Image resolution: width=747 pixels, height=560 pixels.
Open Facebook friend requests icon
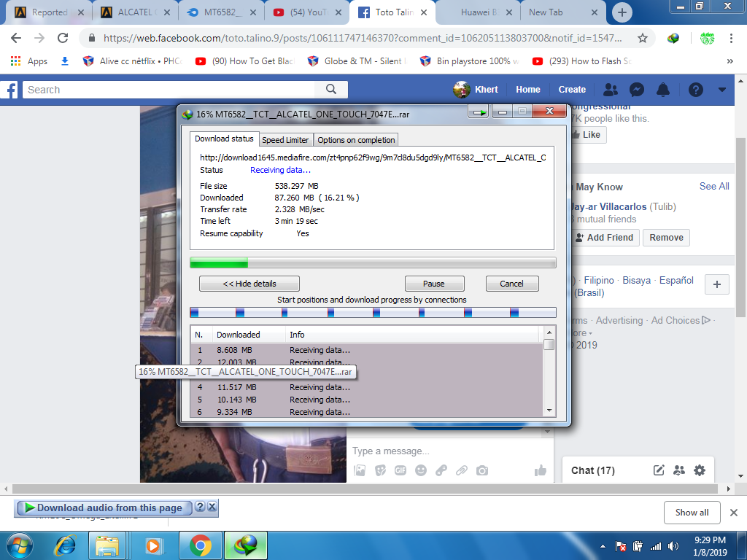pyautogui.click(x=611, y=90)
